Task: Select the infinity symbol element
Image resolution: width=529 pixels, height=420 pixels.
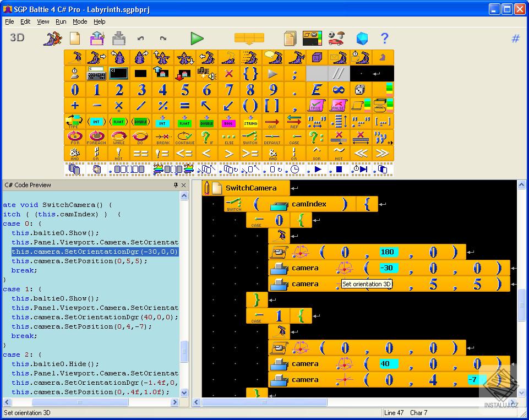Action: [x=338, y=90]
